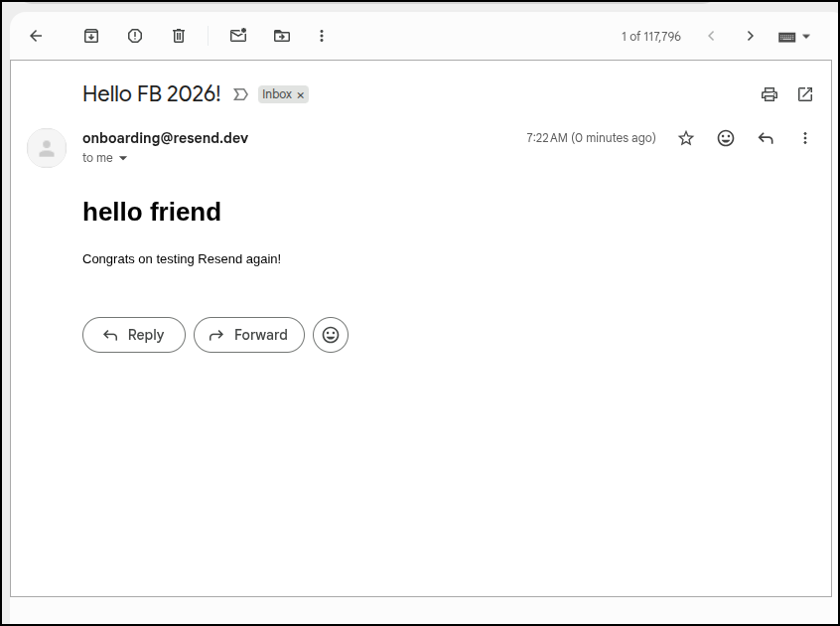Report this email as spam
The image size is (840, 626).
pos(134,36)
